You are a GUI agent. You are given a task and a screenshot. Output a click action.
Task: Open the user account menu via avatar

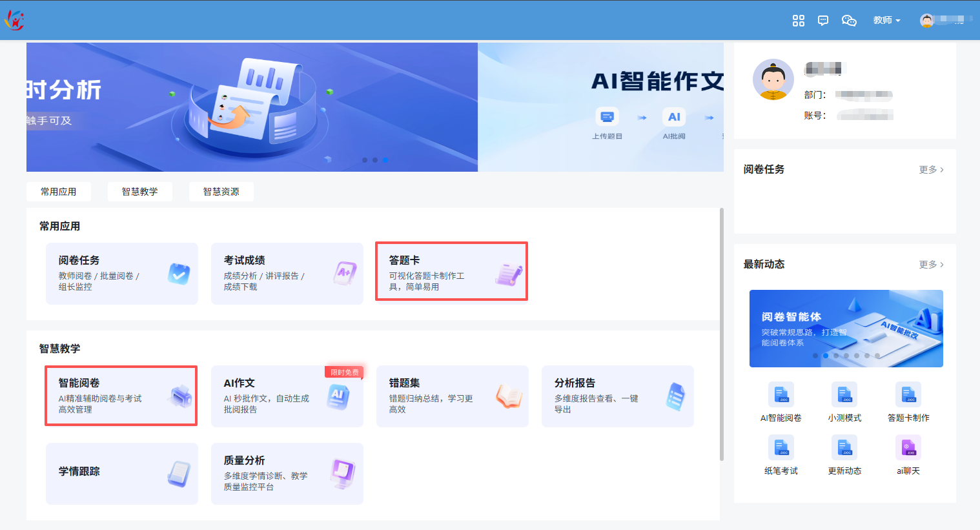pyautogui.click(x=927, y=20)
